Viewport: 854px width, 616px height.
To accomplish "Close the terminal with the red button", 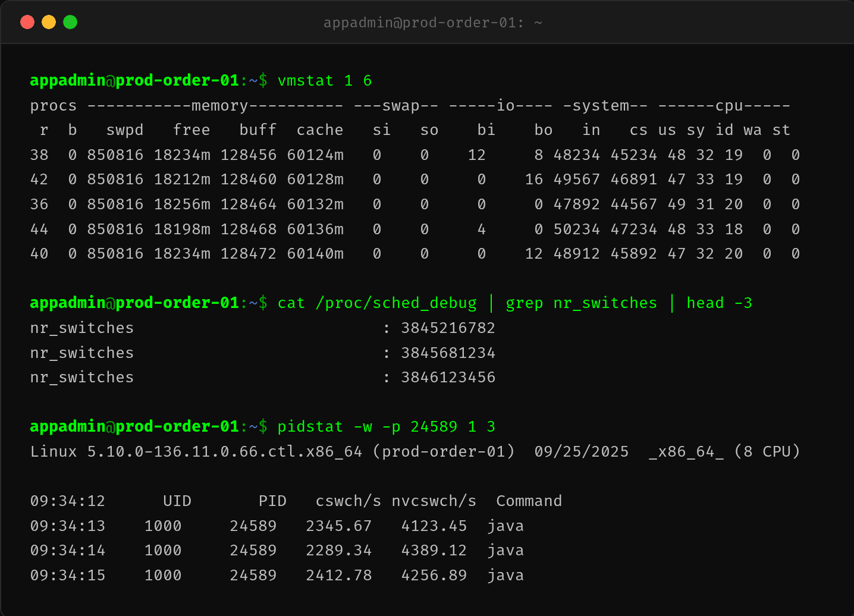I will coord(27,22).
